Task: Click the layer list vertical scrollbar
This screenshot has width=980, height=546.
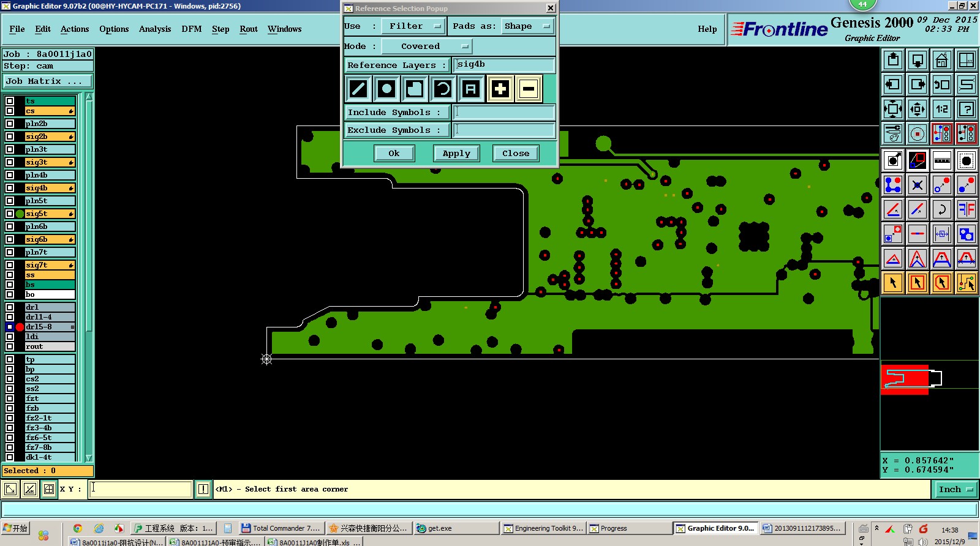Action: click(x=89, y=277)
